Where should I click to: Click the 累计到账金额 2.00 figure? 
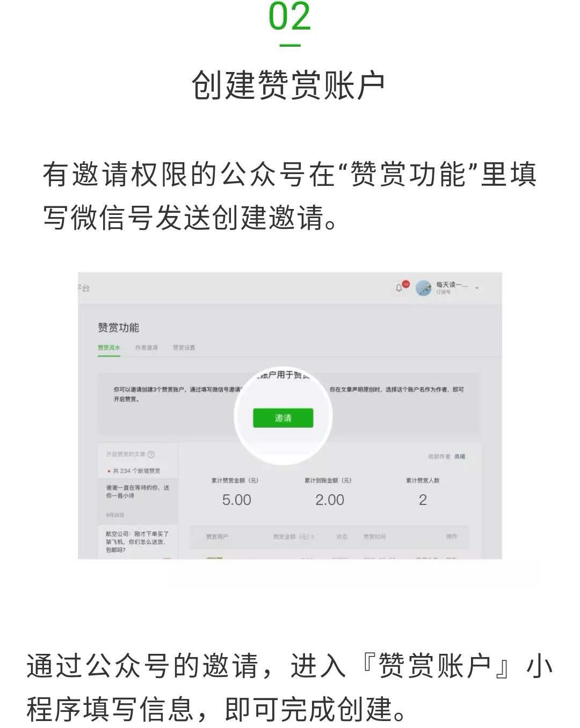[330, 500]
